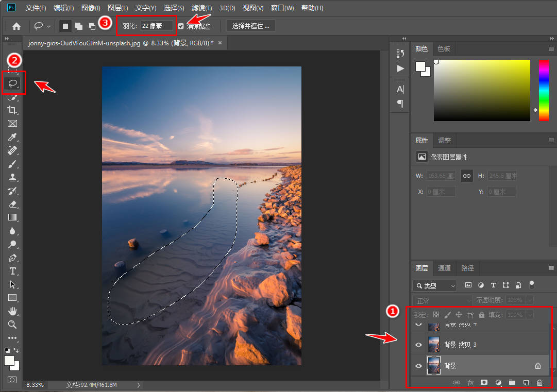Select the Crop tool
This screenshot has height=392, width=557.
[x=12, y=110]
